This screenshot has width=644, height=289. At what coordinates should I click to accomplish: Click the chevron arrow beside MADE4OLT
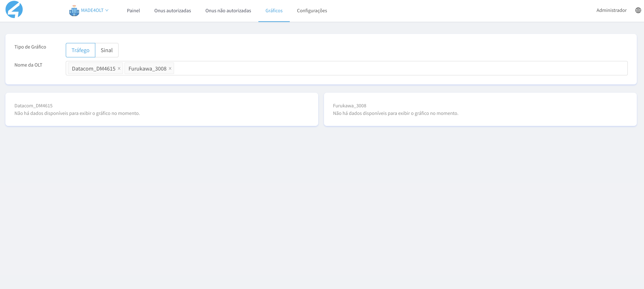point(107,10)
